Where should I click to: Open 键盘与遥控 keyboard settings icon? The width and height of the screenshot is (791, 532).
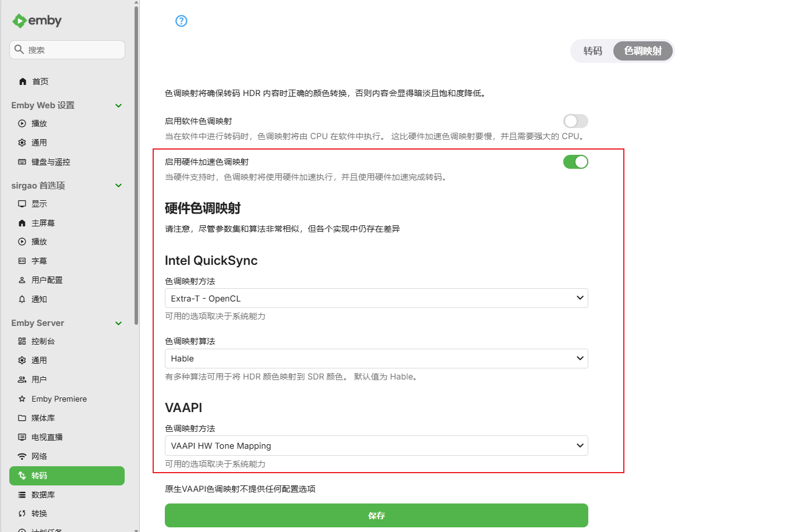[22, 162]
